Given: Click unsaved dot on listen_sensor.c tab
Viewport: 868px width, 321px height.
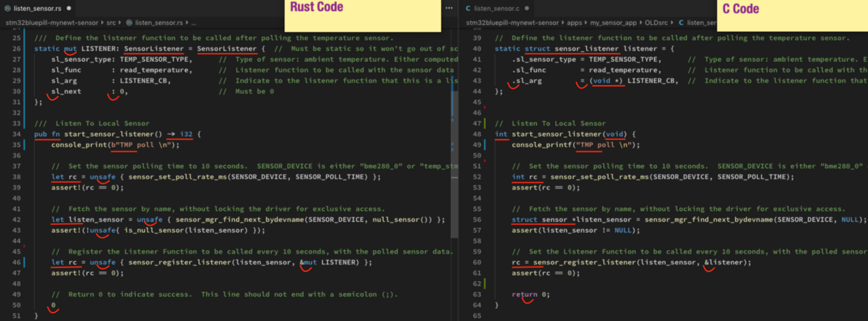Looking at the screenshot, I should click(527, 8).
